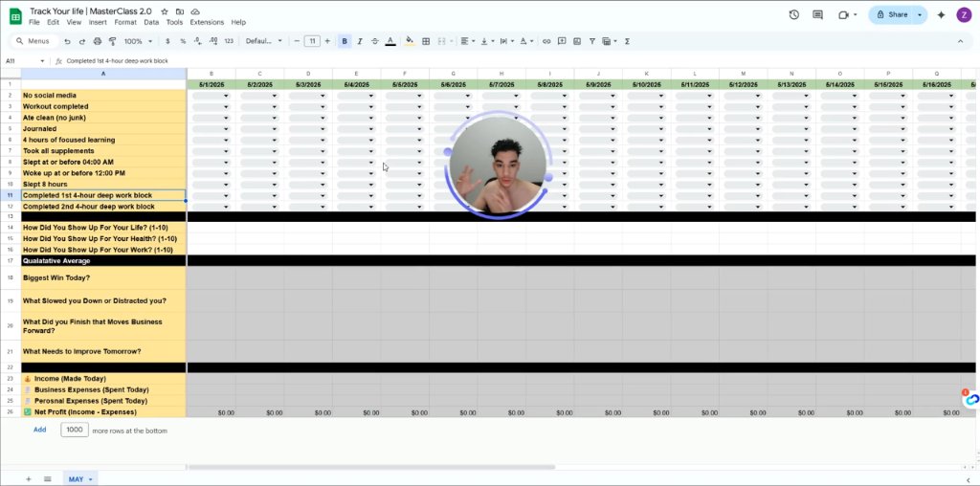Click the Gemini sparkle icon
Viewport: 980px width, 486px height.
tap(942, 14)
